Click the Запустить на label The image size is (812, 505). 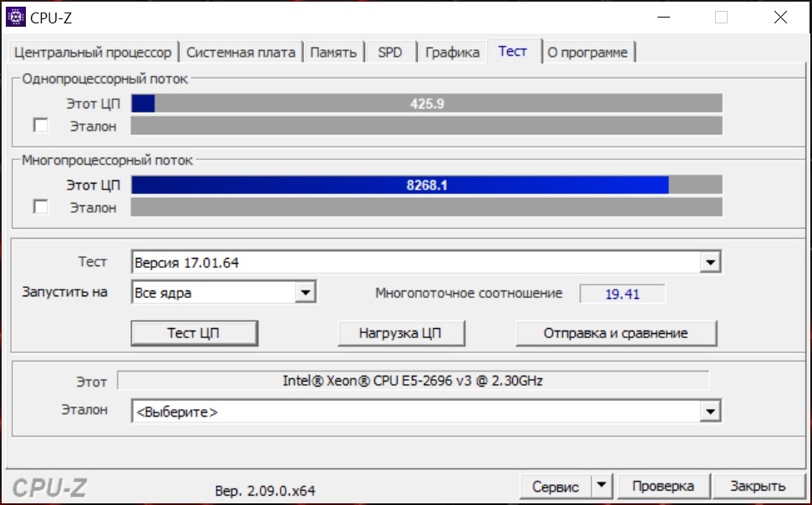[x=64, y=292]
